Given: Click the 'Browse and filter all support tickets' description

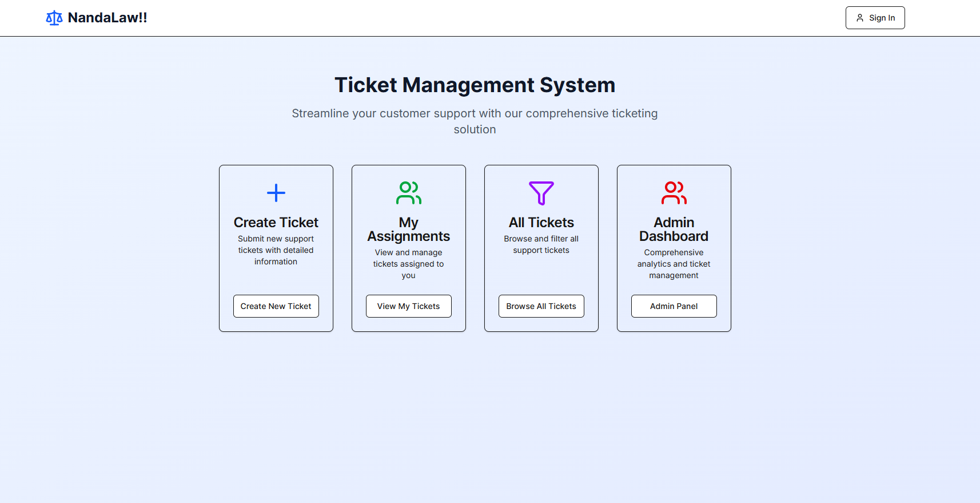Looking at the screenshot, I should (541, 244).
